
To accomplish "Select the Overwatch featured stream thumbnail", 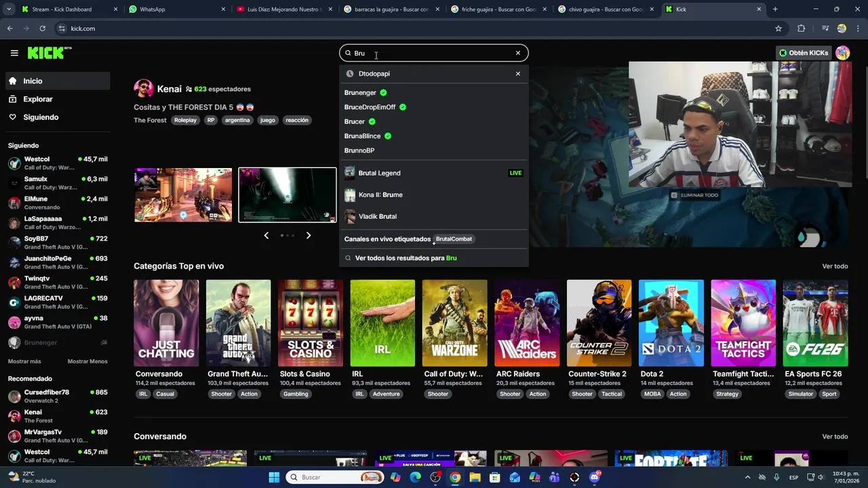I will click(183, 195).
